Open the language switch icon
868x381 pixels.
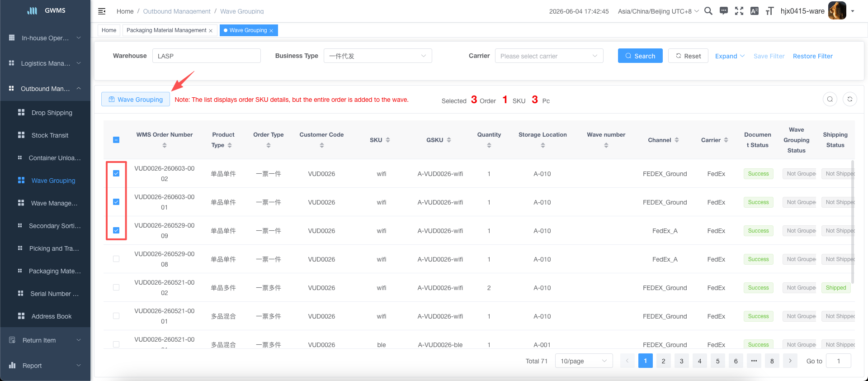tap(755, 11)
